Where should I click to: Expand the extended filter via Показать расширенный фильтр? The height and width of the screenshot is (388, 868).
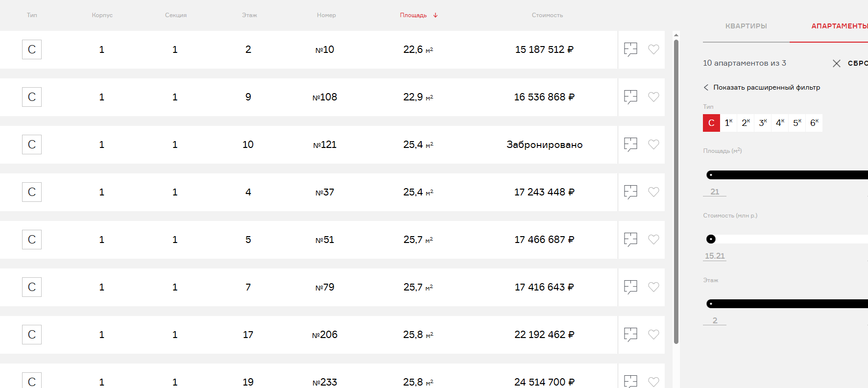pos(766,87)
